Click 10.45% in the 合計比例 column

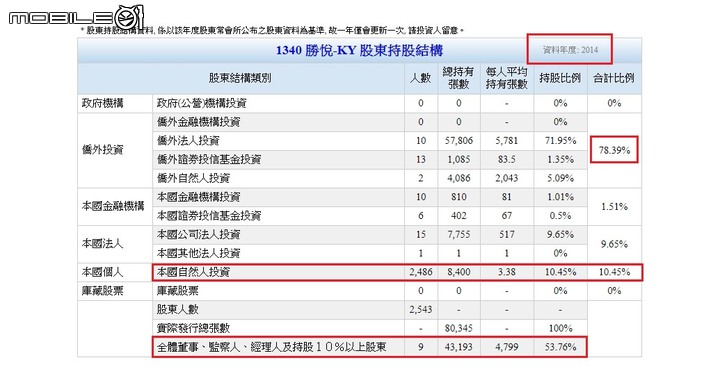[x=614, y=272]
